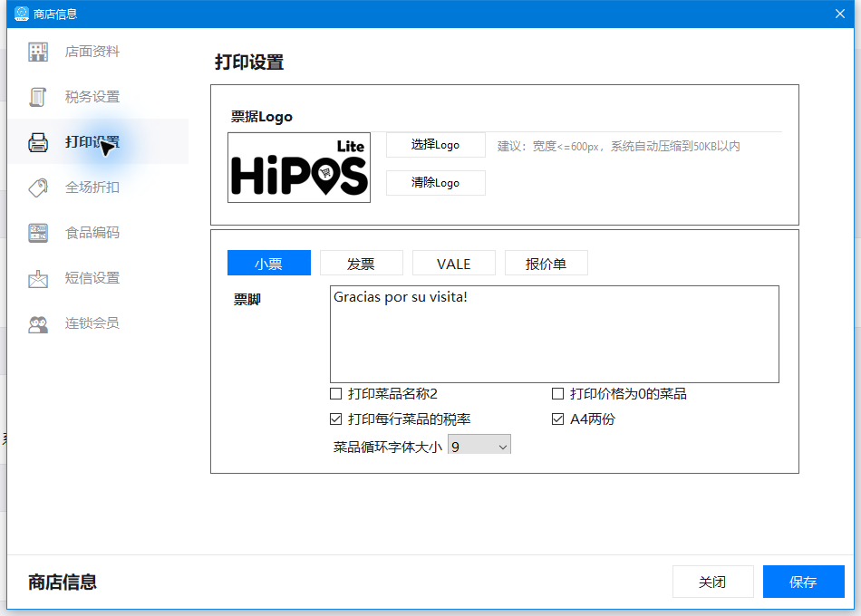Click the 打印设置 printer icon

click(38, 142)
